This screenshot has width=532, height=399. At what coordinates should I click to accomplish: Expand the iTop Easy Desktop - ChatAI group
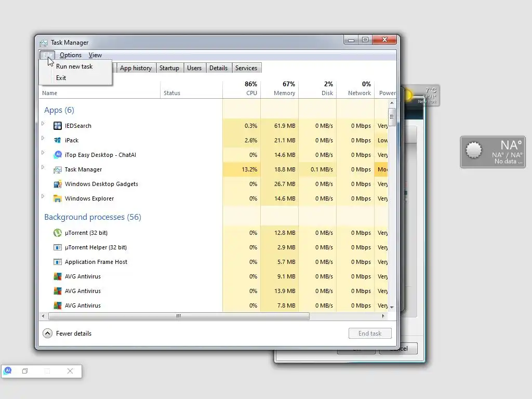tap(43, 153)
